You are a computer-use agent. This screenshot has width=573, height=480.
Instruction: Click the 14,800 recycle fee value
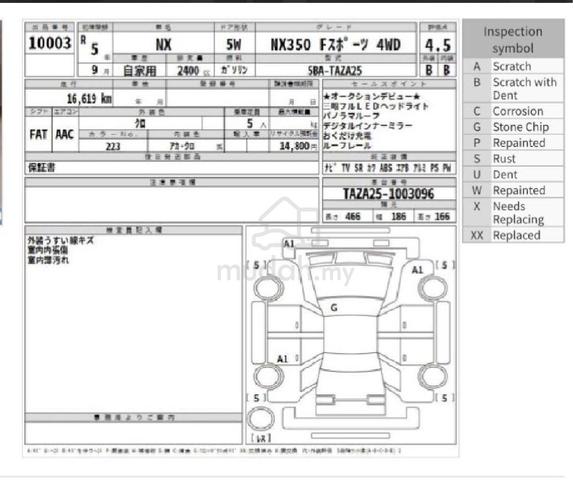point(293,146)
